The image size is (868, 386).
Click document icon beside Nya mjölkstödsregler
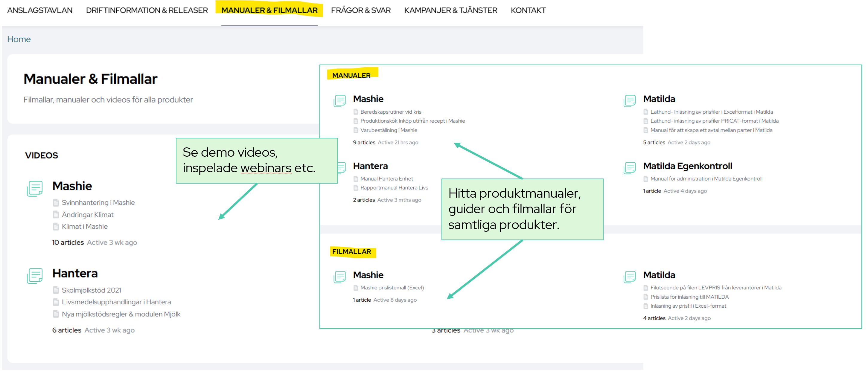(56, 314)
